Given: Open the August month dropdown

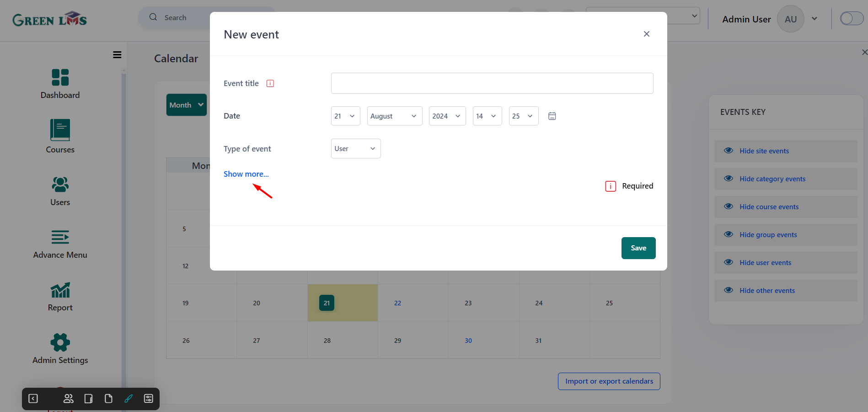Looking at the screenshot, I should [395, 116].
